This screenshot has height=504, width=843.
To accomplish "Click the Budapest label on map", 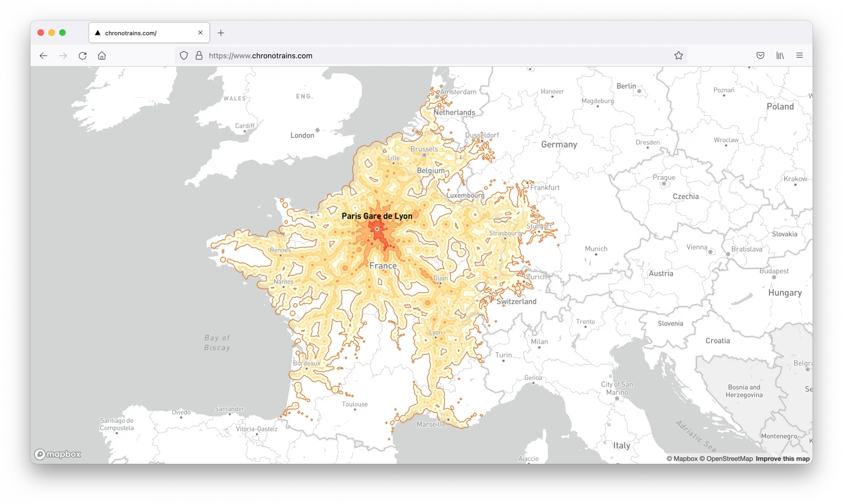I will coord(774,271).
